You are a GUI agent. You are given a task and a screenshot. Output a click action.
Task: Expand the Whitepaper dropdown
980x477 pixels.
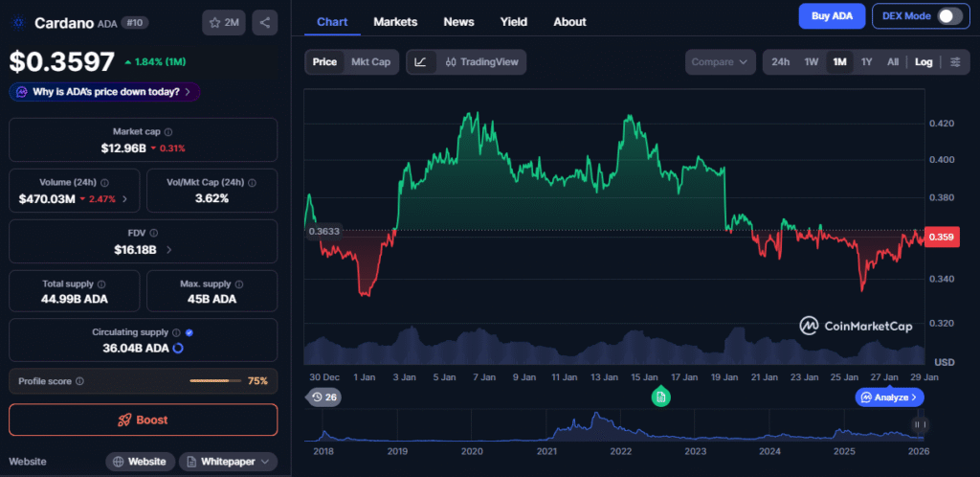[x=228, y=462]
